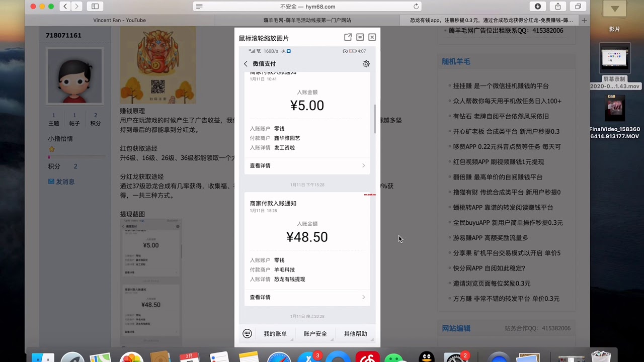Show all tabs overview in Safari

[x=578, y=7]
